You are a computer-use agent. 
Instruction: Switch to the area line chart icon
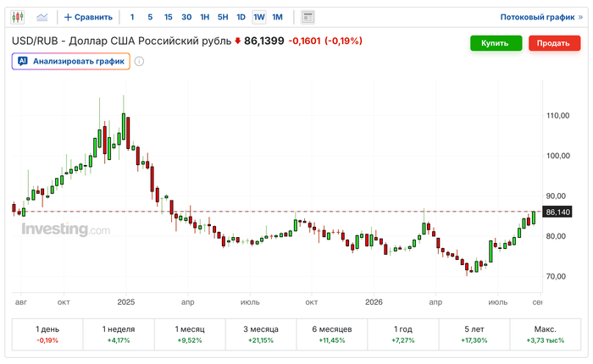click(x=42, y=17)
